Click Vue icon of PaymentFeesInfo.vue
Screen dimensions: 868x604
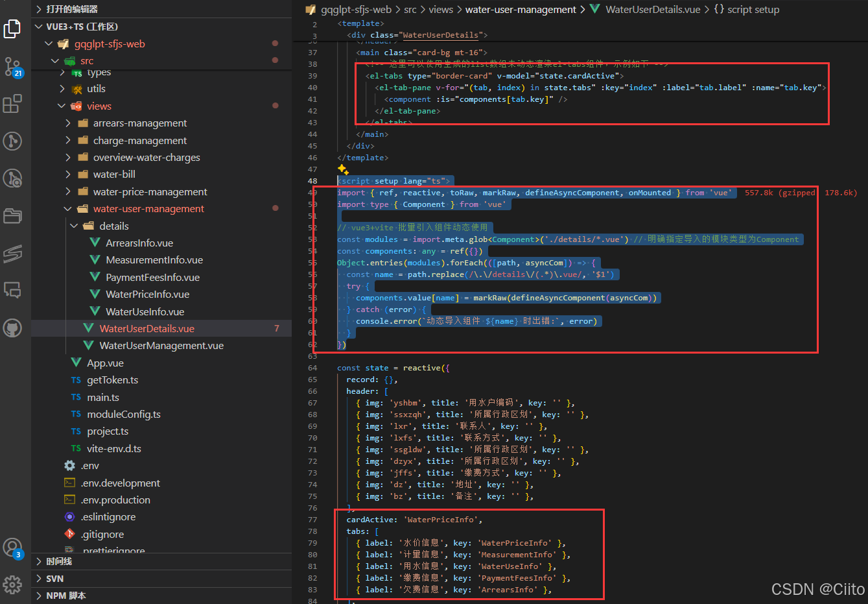[x=95, y=277]
